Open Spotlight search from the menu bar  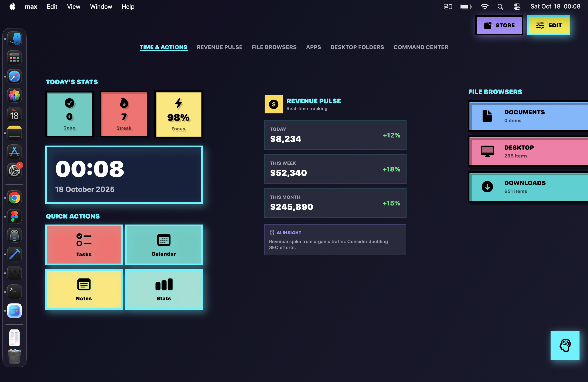500,7
